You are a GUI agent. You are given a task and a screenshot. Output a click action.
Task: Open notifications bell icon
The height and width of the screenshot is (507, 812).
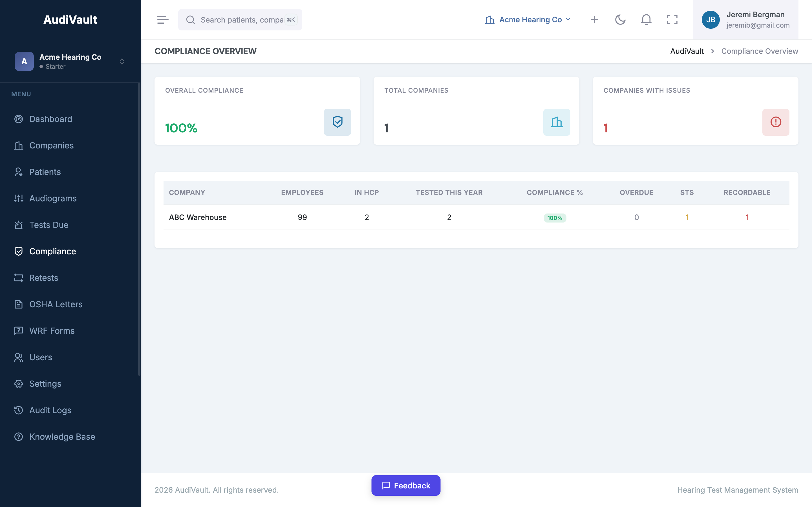point(646,20)
